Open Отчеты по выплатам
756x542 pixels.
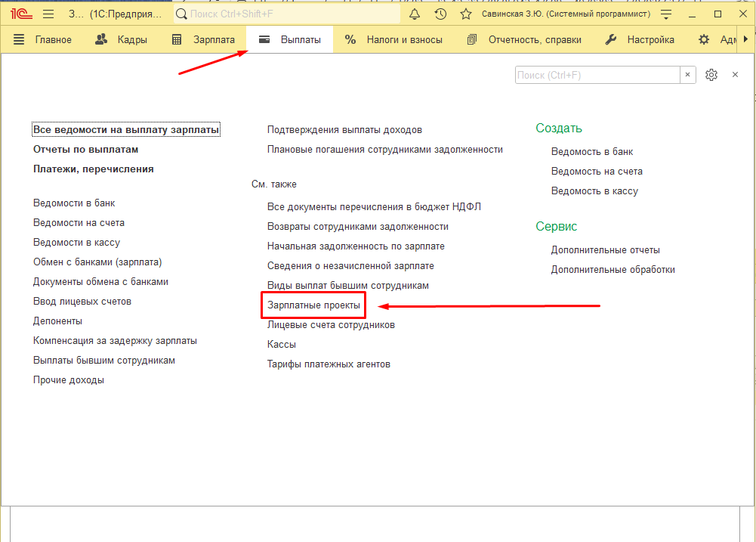pos(86,150)
